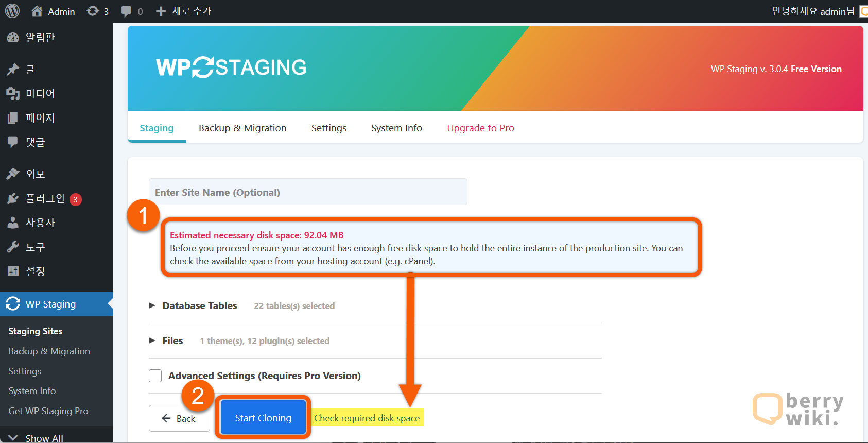Open the System Info tab
This screenshot has height=443, width=868.
[396, 128]
